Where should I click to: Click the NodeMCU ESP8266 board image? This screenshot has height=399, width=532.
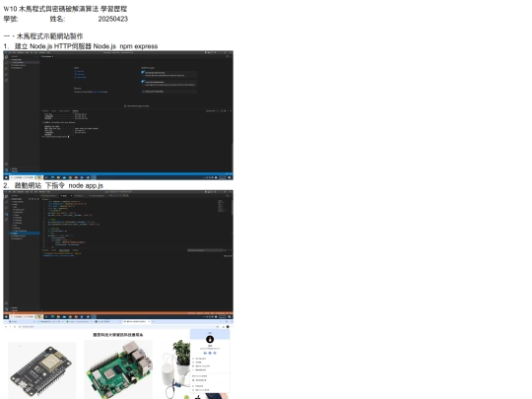42,370
